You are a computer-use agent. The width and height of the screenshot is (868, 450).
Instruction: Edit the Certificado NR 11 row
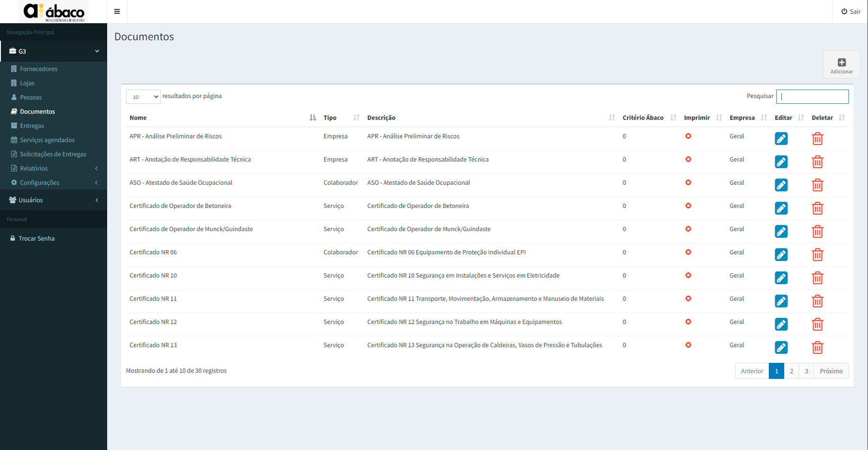(x=781, y=301)
